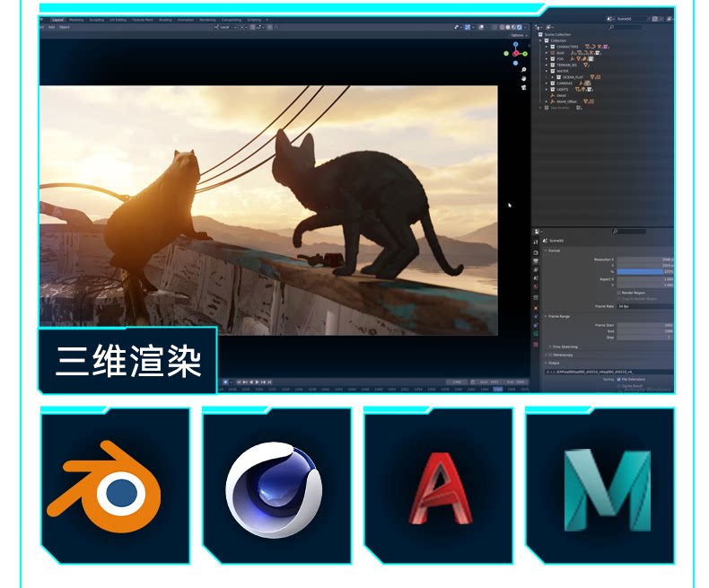Image resolution: width=709 pixels, height=588 pixels.
Task: Click the Blender logo tile
Action: pyautogui.click(x=115, y=486)
